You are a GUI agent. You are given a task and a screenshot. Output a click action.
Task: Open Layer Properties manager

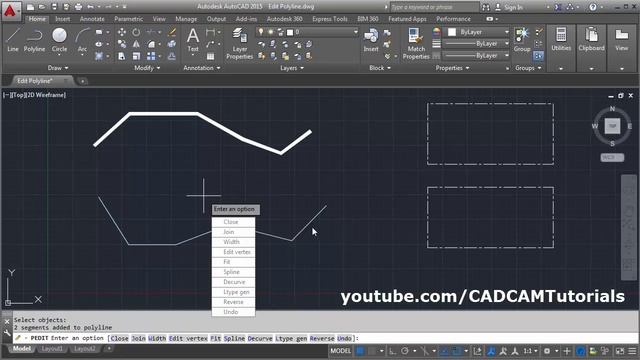pos(239,44)
